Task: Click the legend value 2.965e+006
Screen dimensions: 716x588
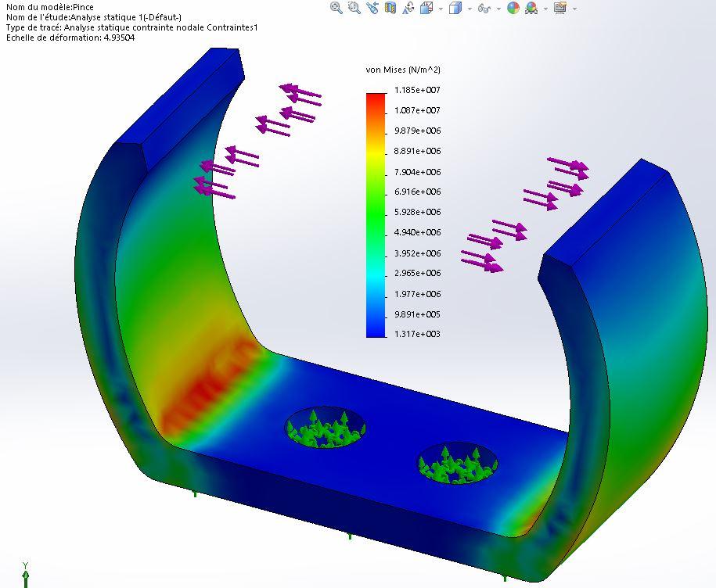Action: [417, 273]
